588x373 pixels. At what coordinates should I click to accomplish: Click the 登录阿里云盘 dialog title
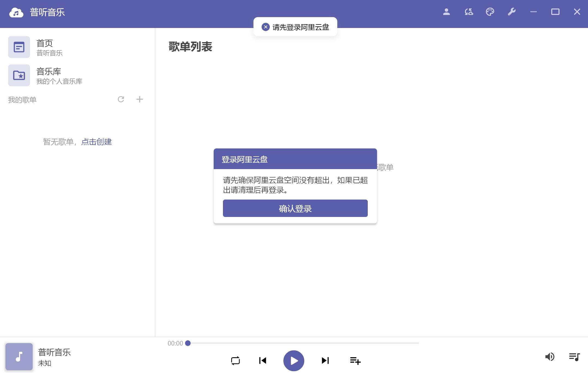[x=244, y=159]
